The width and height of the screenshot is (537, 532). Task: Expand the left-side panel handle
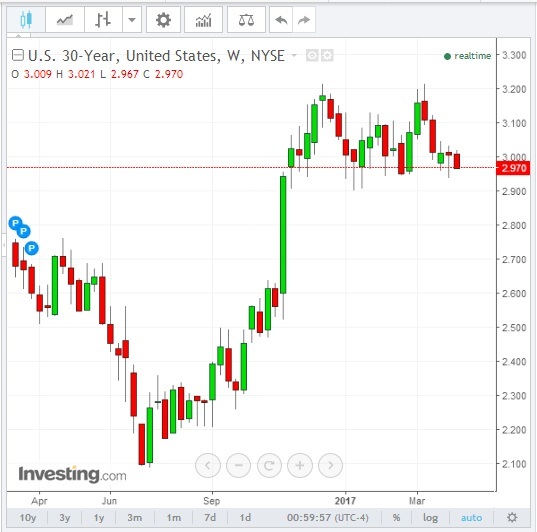point(3,245)
